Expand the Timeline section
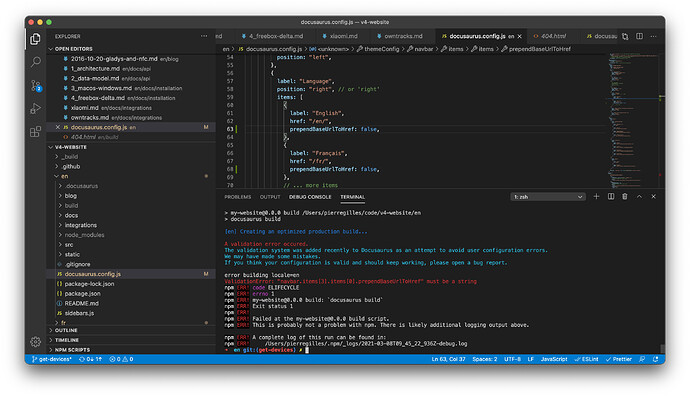 tap(131, 340)
